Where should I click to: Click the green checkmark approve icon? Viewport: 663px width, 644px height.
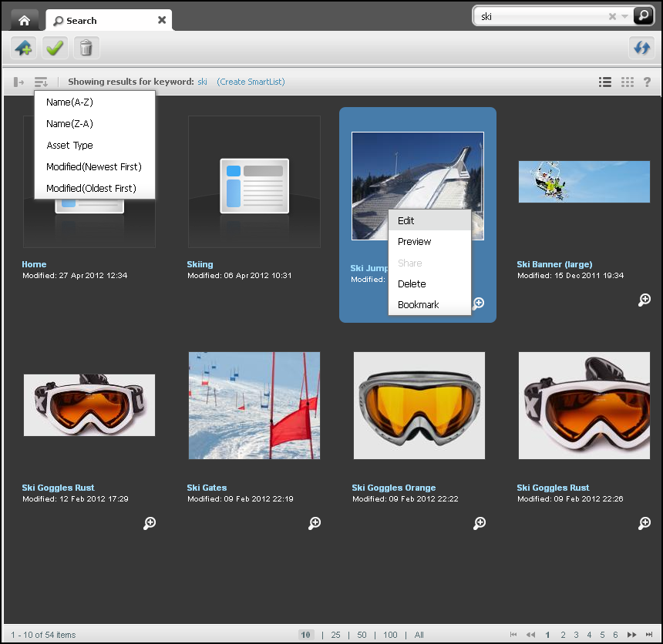(x=55, y=48)
